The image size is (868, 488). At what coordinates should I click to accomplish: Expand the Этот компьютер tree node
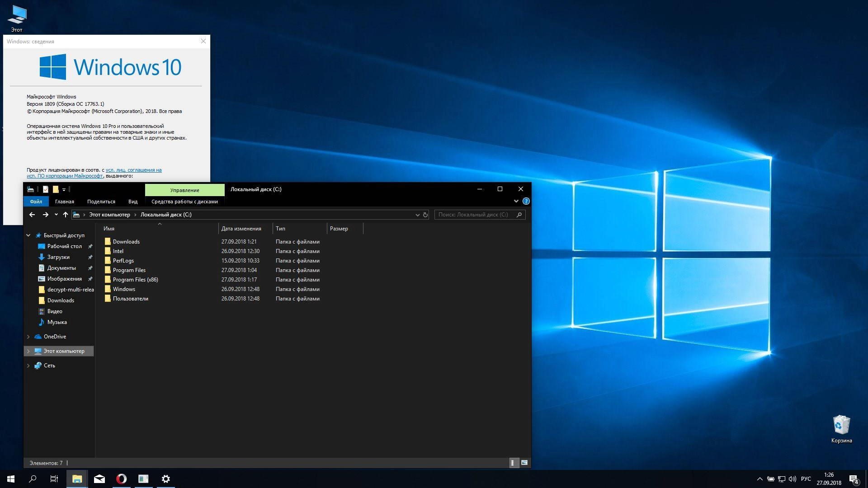pyautogui.click(x=28, y=351)
